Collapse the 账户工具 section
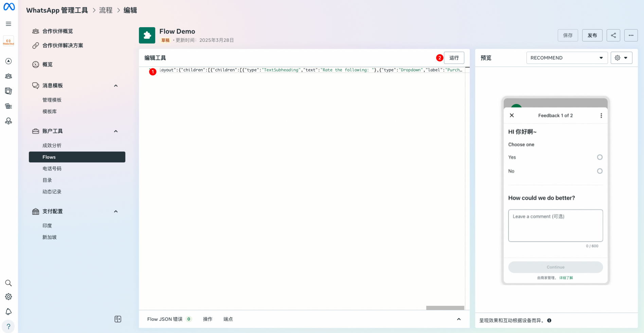Screen dimensions: 644x333 [x=116, y=131]
